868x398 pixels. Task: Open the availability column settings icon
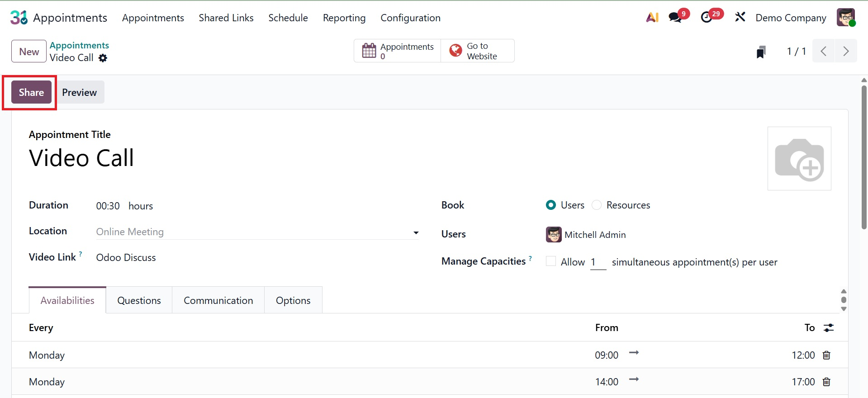point(829,328)
